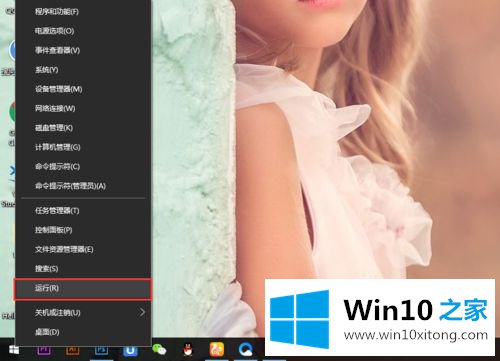Open 控制面板(P)

(83, 230)
